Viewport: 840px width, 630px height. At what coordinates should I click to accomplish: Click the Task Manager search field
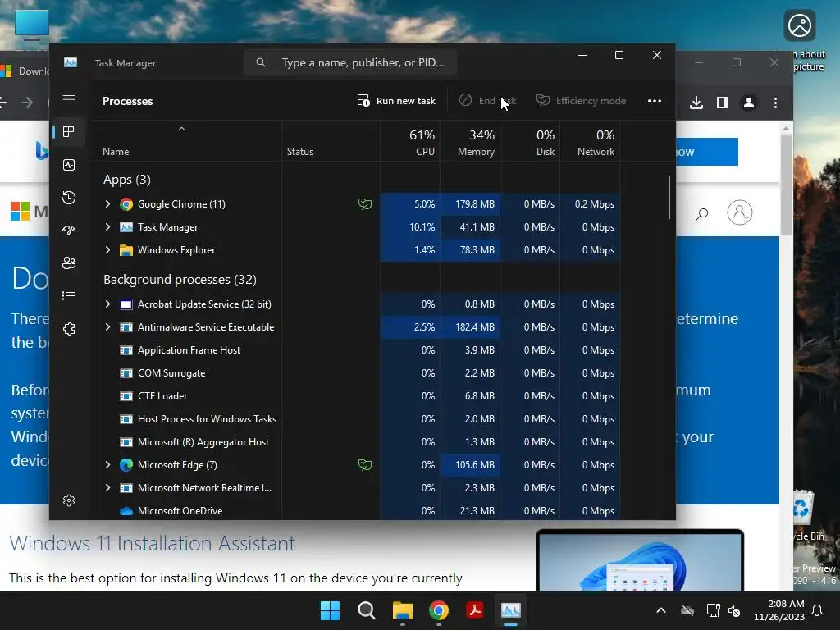click(350, 62)
